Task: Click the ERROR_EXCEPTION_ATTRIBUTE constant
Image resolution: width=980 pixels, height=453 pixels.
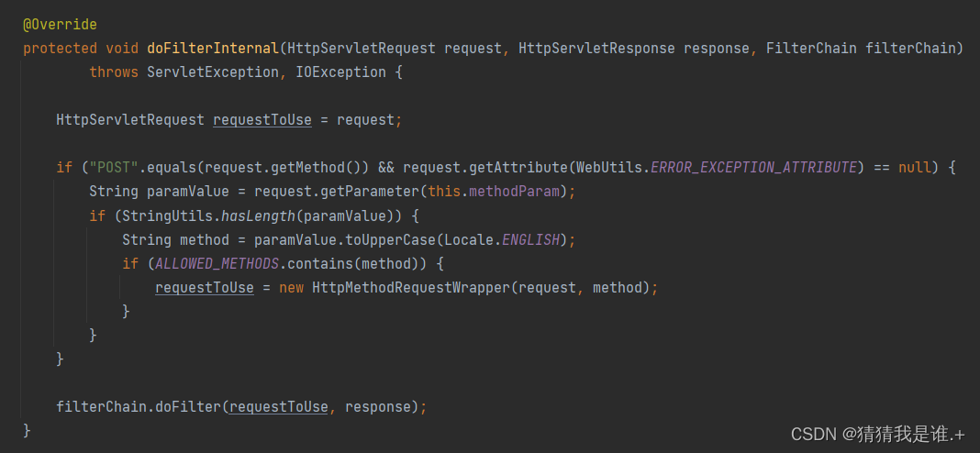Action: click(753, 167)
